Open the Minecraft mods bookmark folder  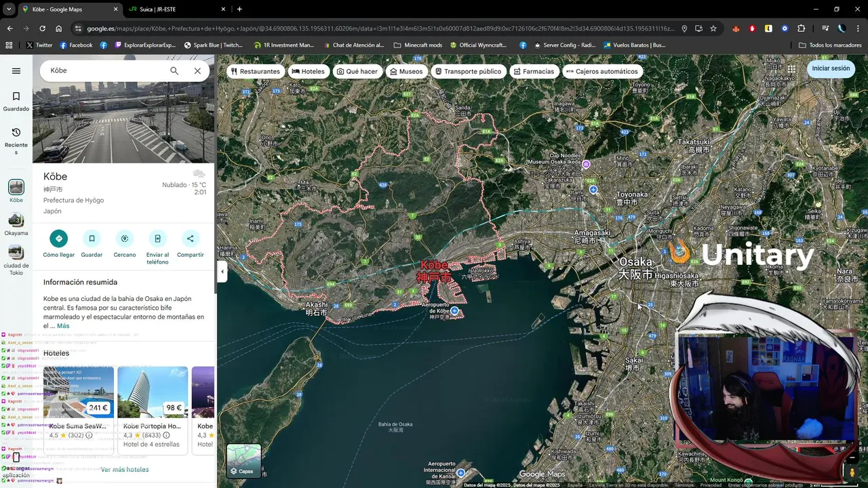click(418, 45)
